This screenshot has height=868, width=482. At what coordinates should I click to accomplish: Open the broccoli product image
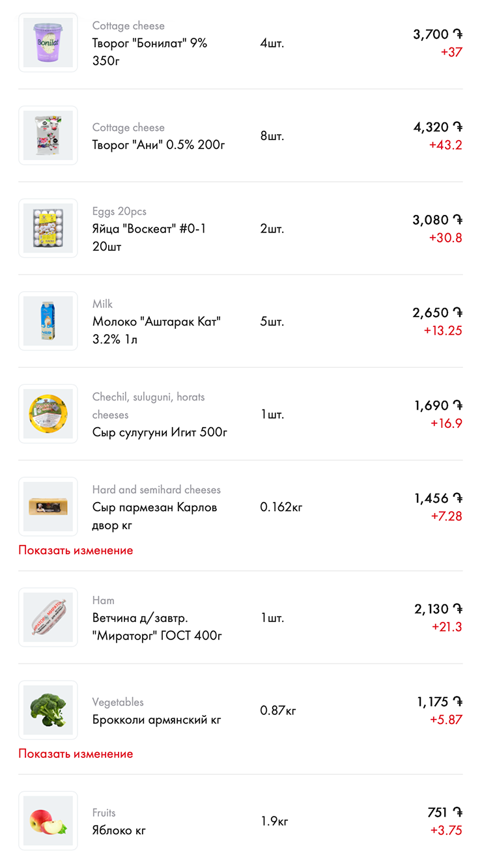pos(48,710)
